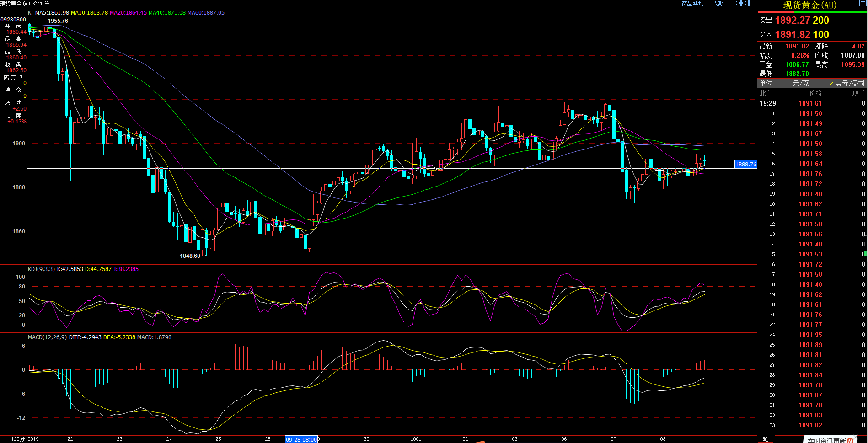868x443 pixels.
Task: Open the 周期 period menu
Action: click(x=718, y=4)
